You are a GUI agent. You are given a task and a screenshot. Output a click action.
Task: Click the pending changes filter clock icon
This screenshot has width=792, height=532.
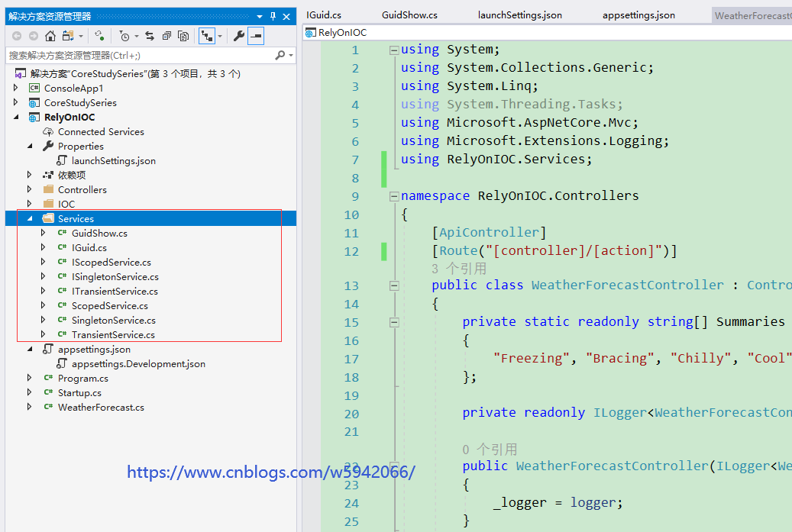124,36
